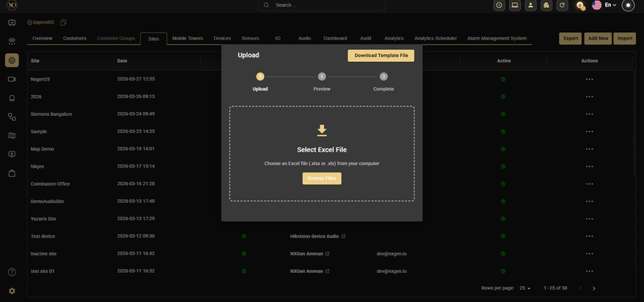Screen dimensions: 644x302
Task: Click the refresh icon in the top bar
Action: [x=562, y=6]
